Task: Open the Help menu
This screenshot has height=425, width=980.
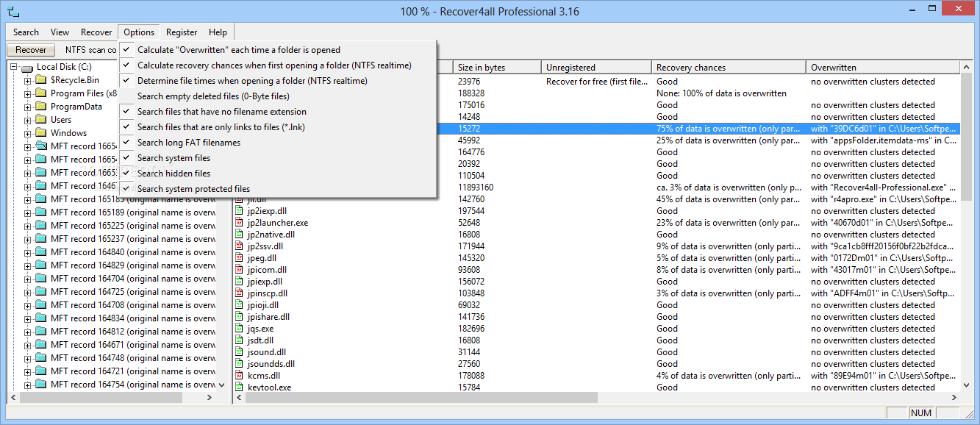Action: pos(218,32)
